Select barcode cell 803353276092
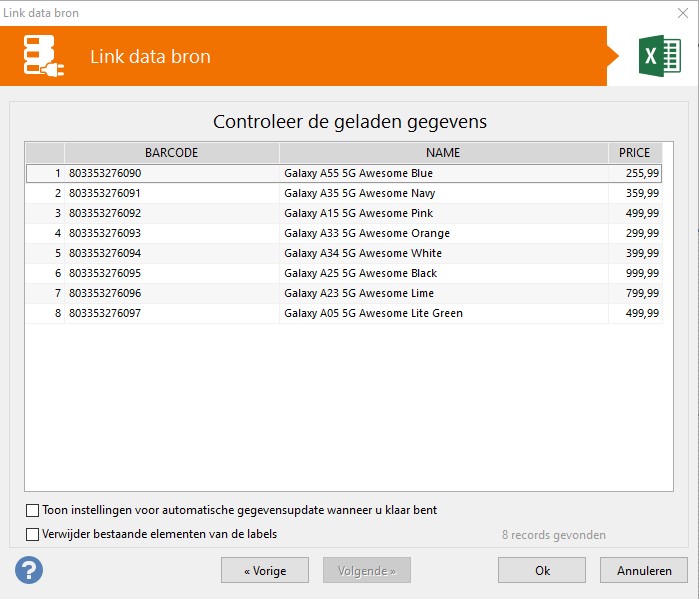The image size is (699, 599). (x=172, y=213)
